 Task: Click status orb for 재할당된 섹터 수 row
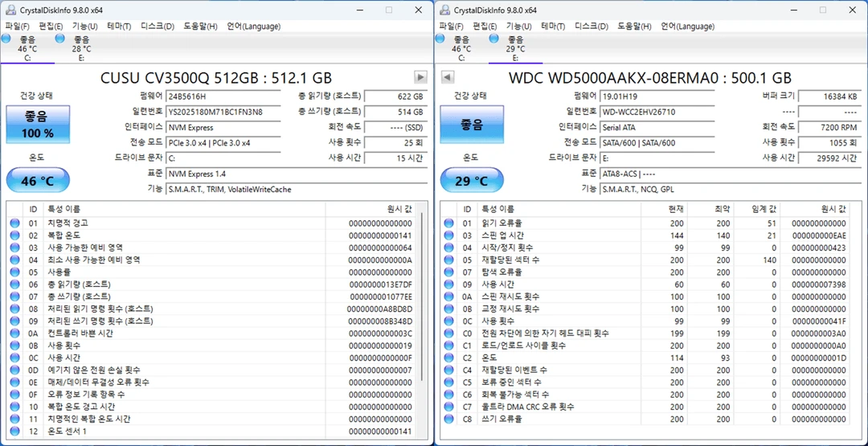448,260
